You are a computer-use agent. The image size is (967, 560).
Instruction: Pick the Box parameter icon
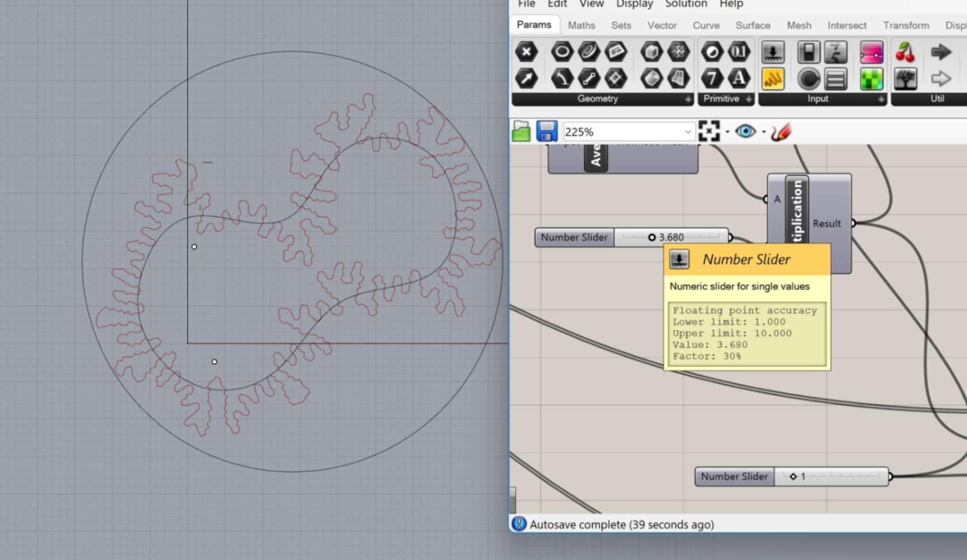pyautogui.click(x=652, y=52)
